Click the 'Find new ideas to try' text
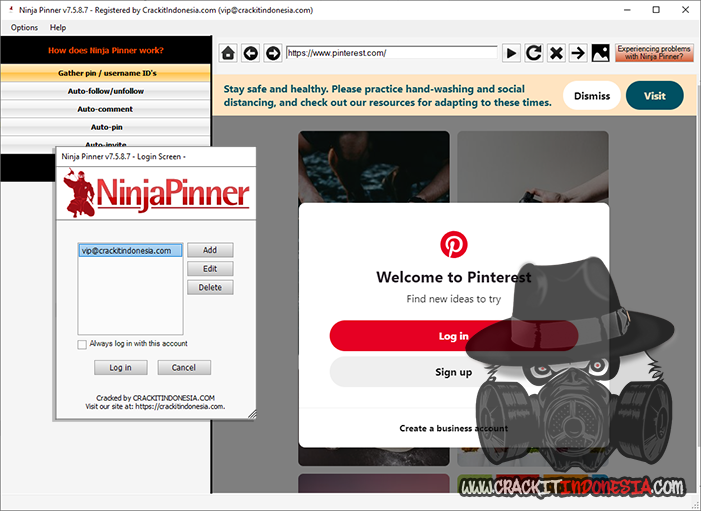The image size is (701, 511). [454, 299]
